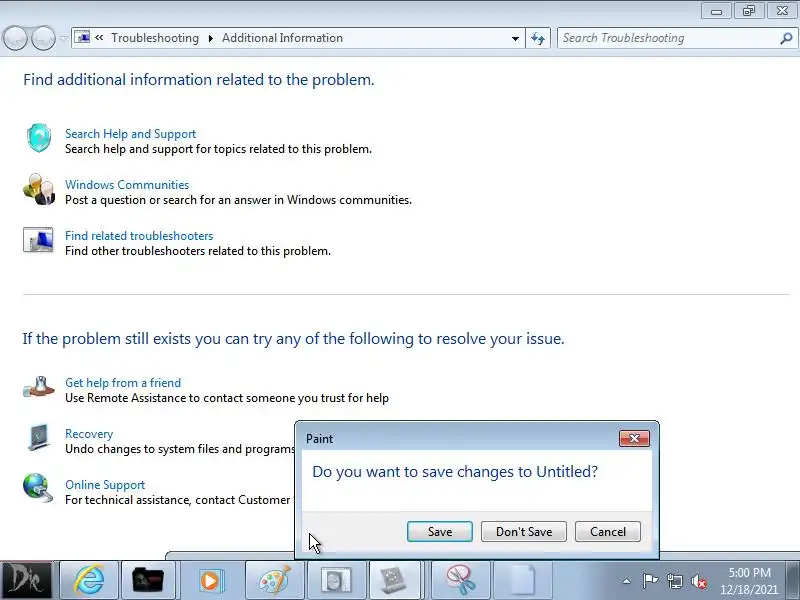Viewport: 800px width, 600px height.
Task: Open the Action Center flag tray icon
Action: pyautogui.click(x=650, y=581)
